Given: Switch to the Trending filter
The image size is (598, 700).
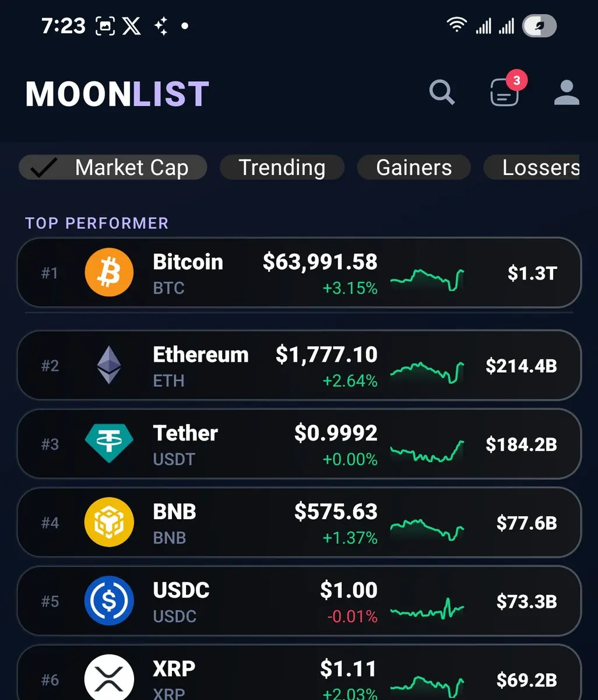Looking at the screenshot, I should 282,168.
